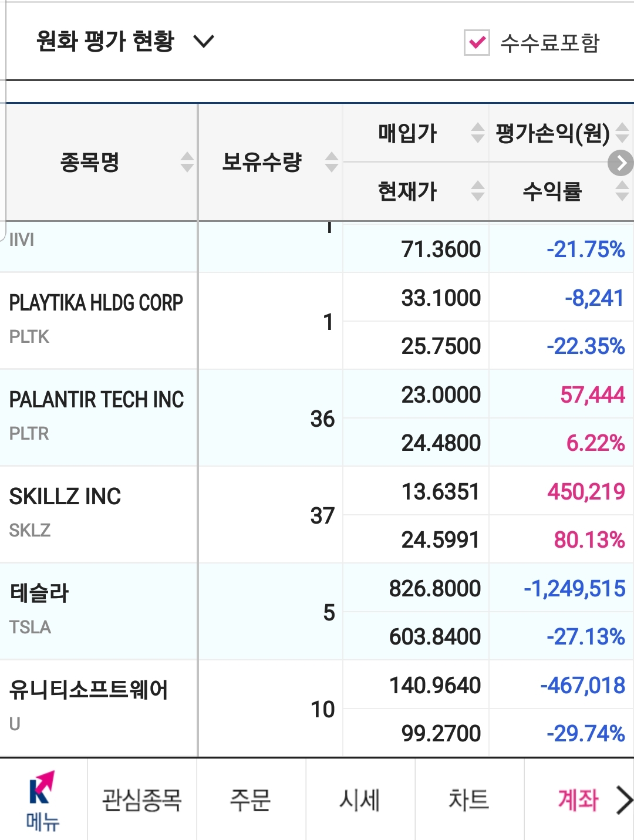Viewport: 634px width, 840px height.
Task: Switch to 시세 tab
Action: [x=360, y=799]
